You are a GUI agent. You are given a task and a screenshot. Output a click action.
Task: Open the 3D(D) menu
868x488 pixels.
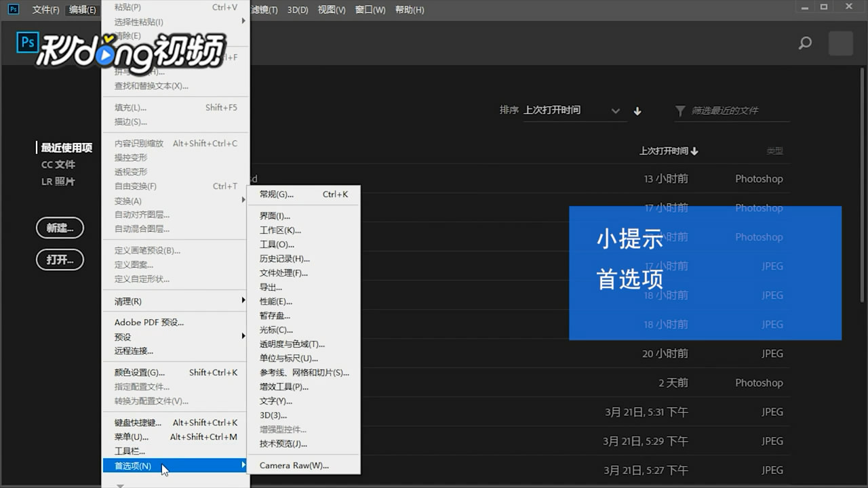tap(298, 9)
